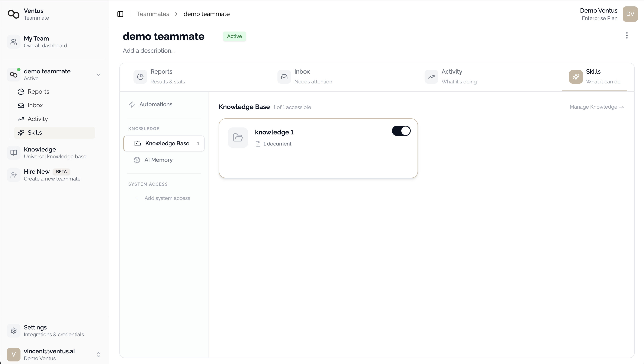
Task: Click the Active status badge
Action: click(234, 36)
